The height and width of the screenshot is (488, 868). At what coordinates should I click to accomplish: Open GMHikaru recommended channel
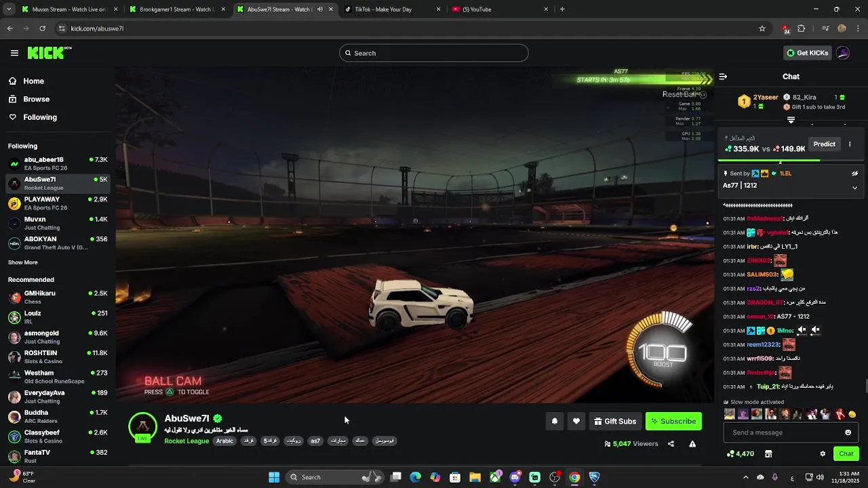(58, 297)
